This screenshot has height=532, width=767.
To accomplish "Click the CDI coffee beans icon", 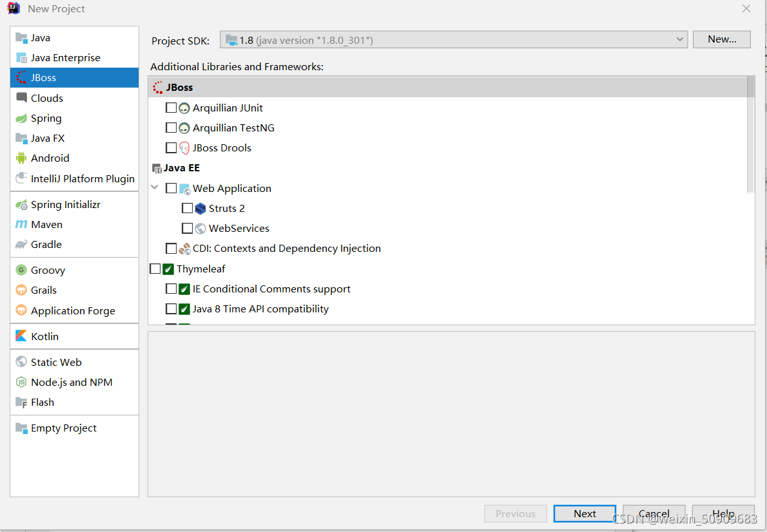I will 184,249.
